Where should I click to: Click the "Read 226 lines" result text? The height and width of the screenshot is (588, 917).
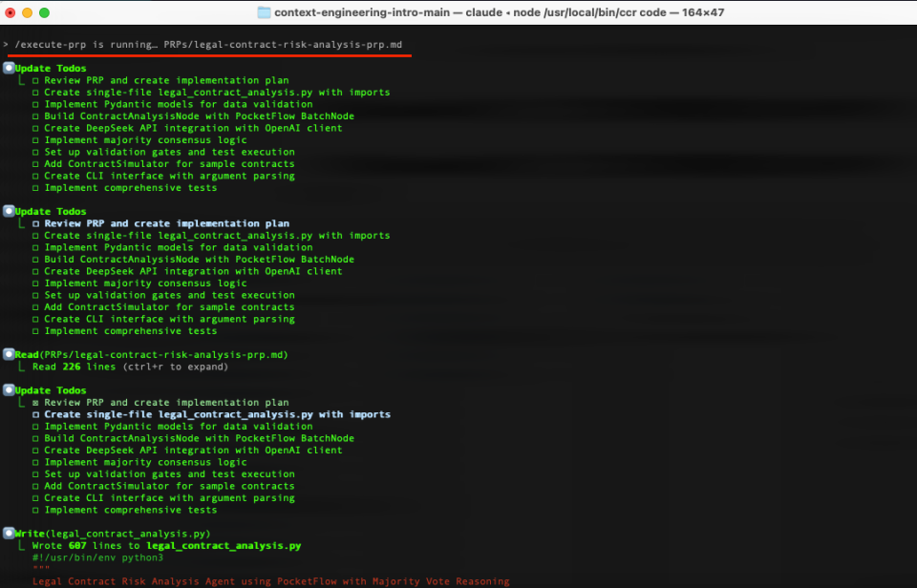[x=75, y=367]
